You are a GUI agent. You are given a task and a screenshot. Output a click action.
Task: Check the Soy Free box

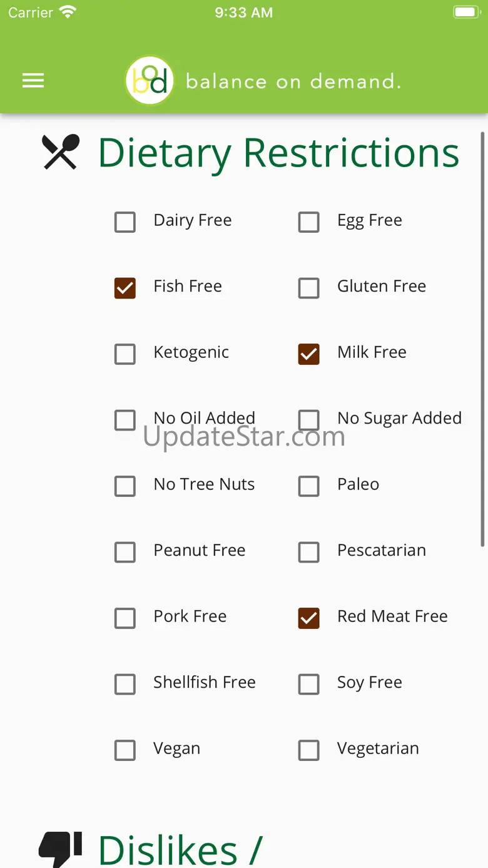click(x=309, y=684)
